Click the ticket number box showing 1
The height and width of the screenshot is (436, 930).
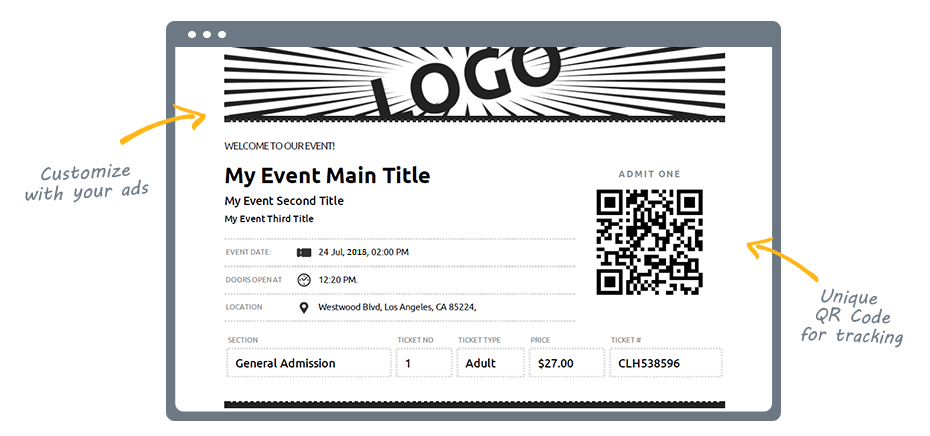click(424, 363)
